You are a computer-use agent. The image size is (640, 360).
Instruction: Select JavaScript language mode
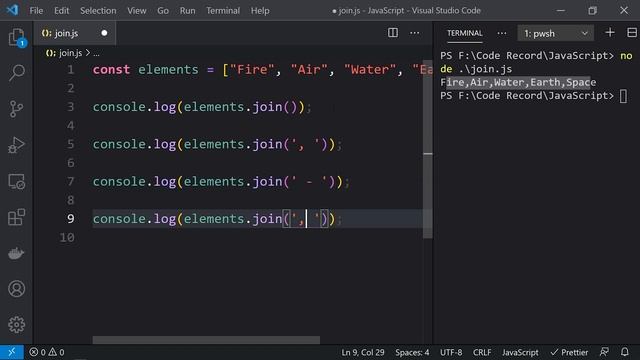[x=520, y=352]
